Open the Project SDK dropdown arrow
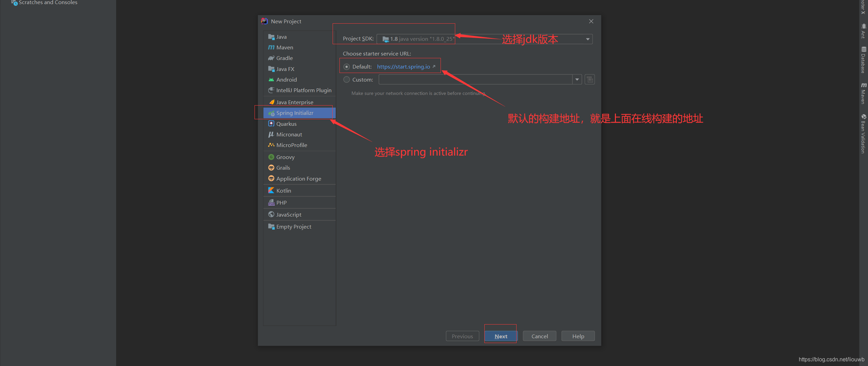The width and height of the screenshot is (868, 366). (588, 39)
